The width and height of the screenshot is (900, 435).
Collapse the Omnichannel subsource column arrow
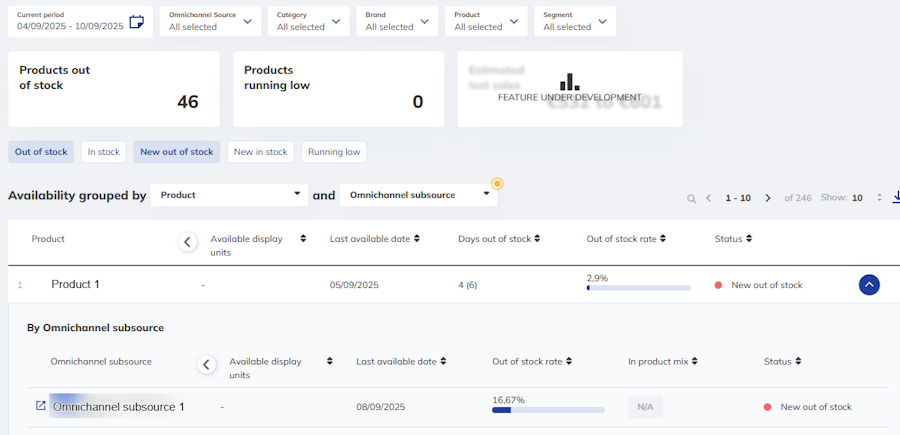(207, 364)
